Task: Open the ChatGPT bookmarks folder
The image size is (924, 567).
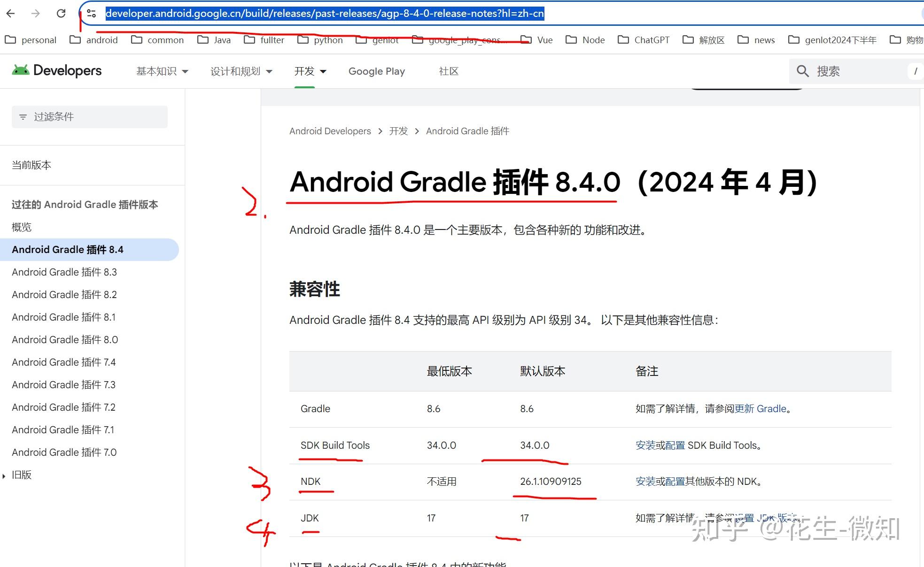Action: pyautogui.click(x=651, y=40)
